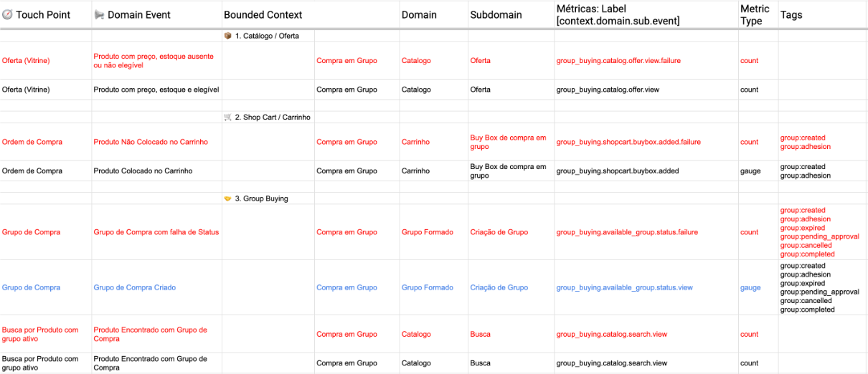Select the black 'Produto Colocado no Carrinho' cell
Viewport: 868px width, 374px height.
143,171
